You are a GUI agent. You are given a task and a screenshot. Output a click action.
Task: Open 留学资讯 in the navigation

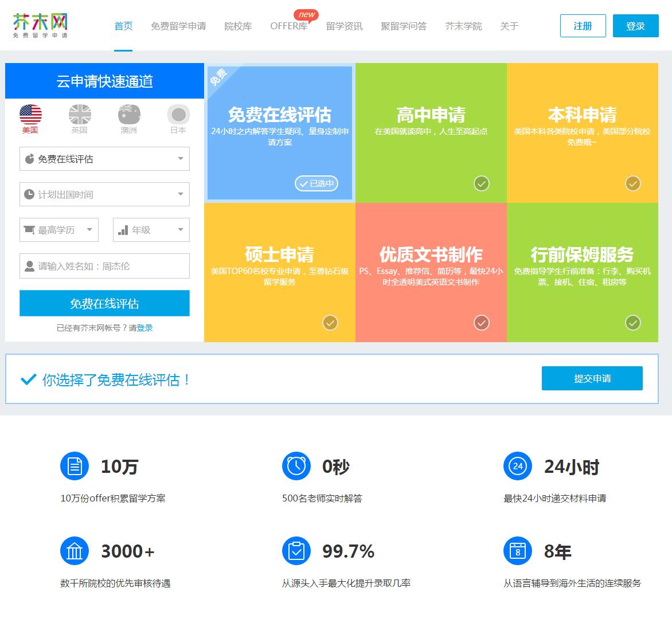344,26
